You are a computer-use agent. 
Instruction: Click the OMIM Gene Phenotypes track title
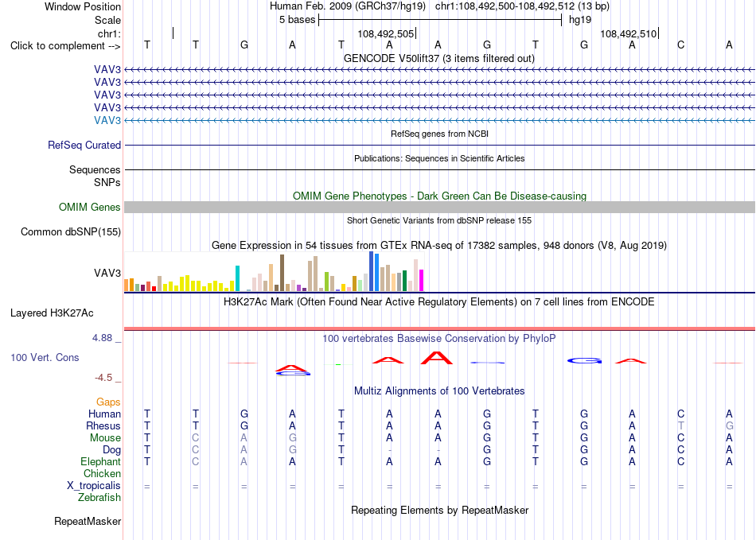click(x=439, y=196)
